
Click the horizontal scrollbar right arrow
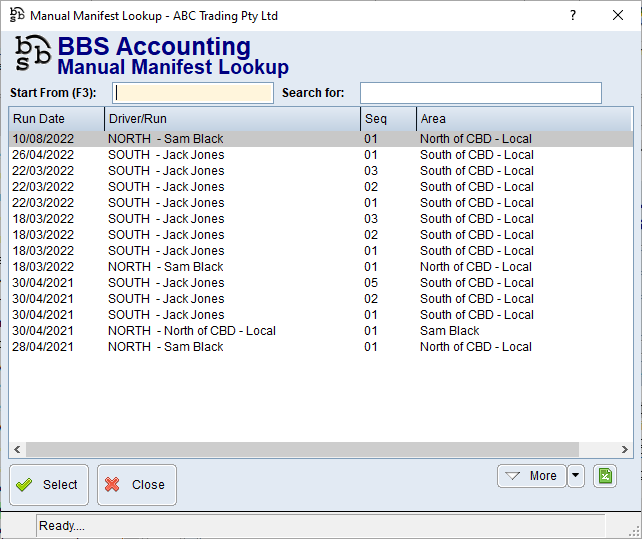[625, 450]
